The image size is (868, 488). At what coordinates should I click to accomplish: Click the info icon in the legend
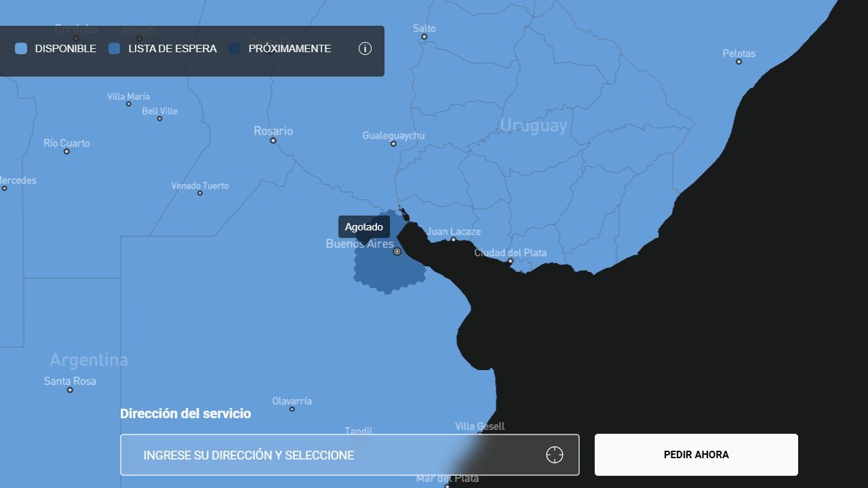[365, 49]
